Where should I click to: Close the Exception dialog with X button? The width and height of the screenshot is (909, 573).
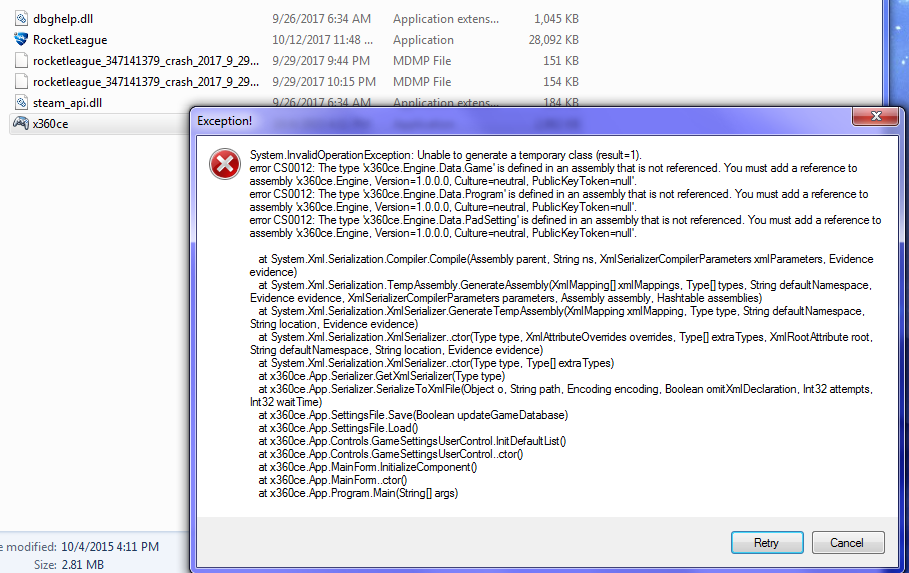click(x=876, y=117)
